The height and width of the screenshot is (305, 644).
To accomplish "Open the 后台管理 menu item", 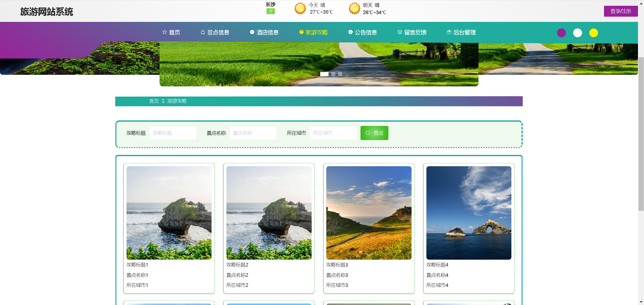I will [x=464, y=32].
